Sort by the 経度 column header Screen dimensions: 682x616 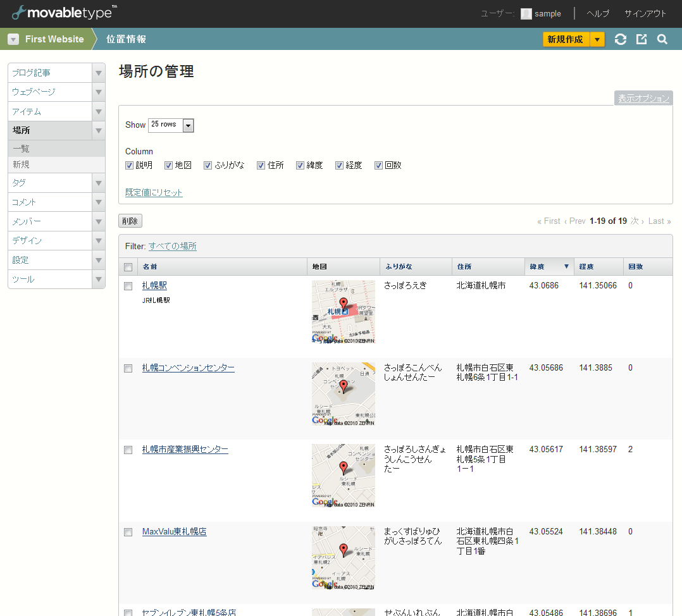[586, 266]
